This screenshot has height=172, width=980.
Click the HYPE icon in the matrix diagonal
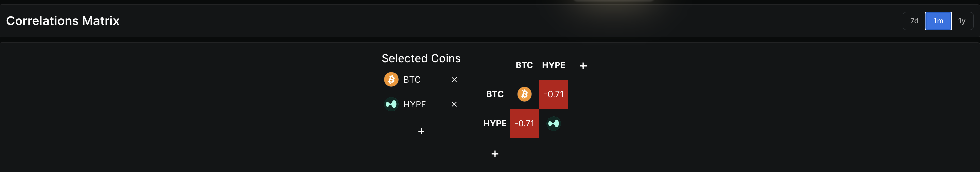(554, 124)
